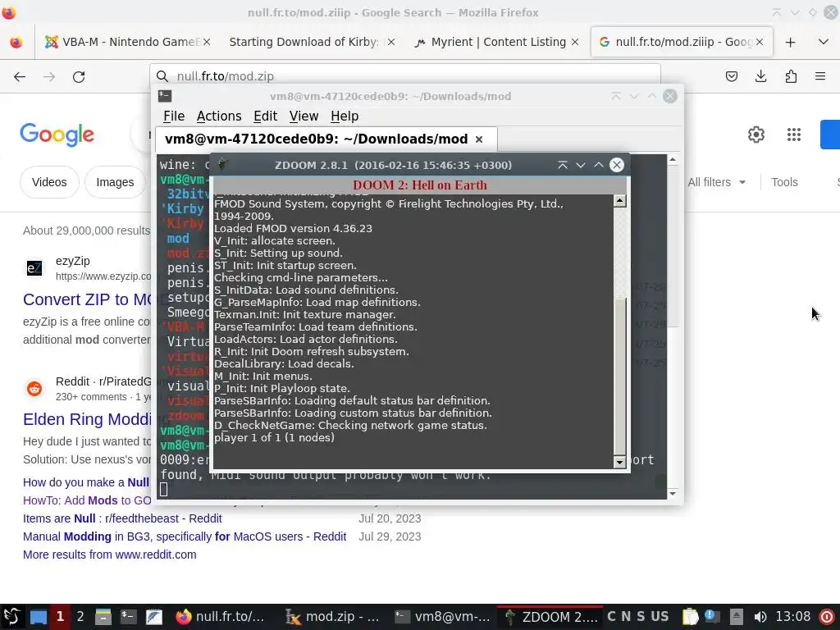Open Firefox hamburger application menu
Viewport: 840px width, 630px height.
[x=820, y=76]
